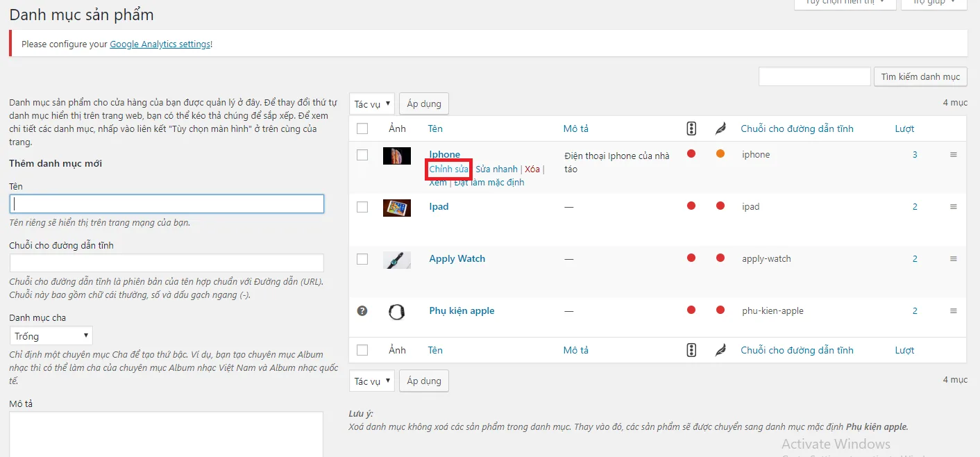Tick the checkbox for Iphone category

click(362, 155)
